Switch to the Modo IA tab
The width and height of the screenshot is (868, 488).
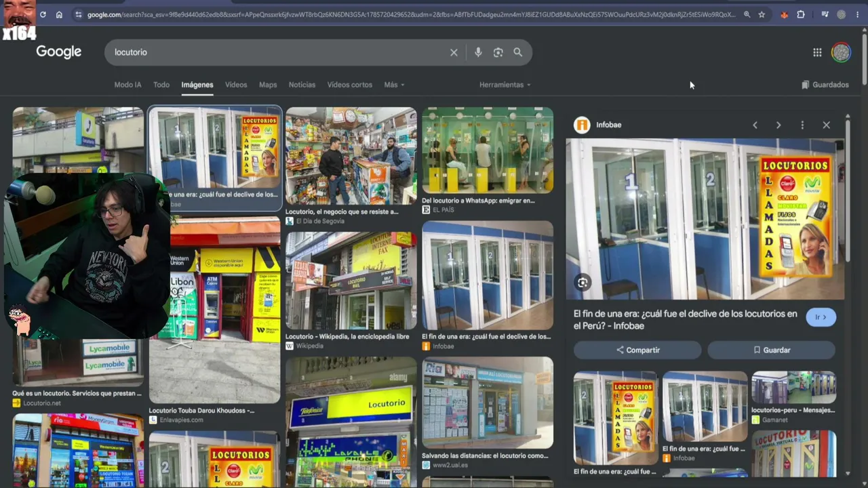pos(127,85)
